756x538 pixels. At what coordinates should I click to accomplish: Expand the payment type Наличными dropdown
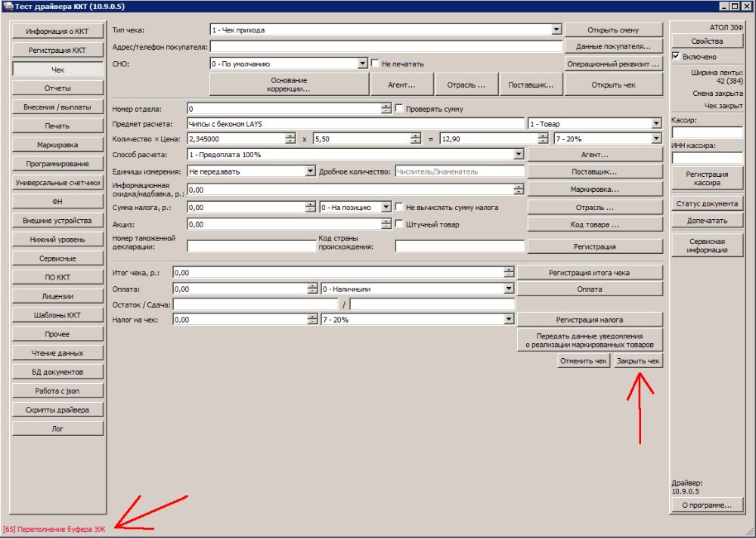click(508, 289)
